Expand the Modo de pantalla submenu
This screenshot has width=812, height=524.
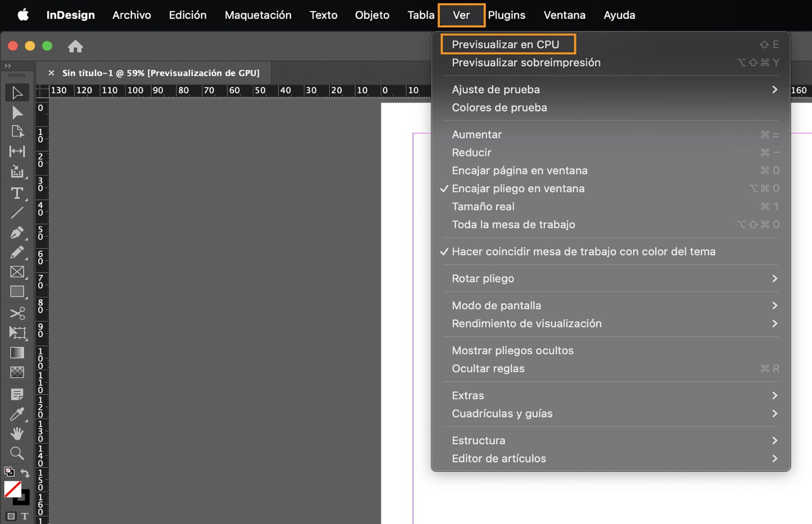[497, 305]
